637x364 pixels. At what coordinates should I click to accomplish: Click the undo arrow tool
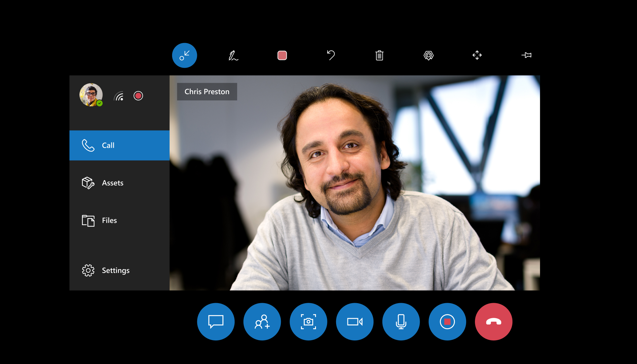click(331, 56)
